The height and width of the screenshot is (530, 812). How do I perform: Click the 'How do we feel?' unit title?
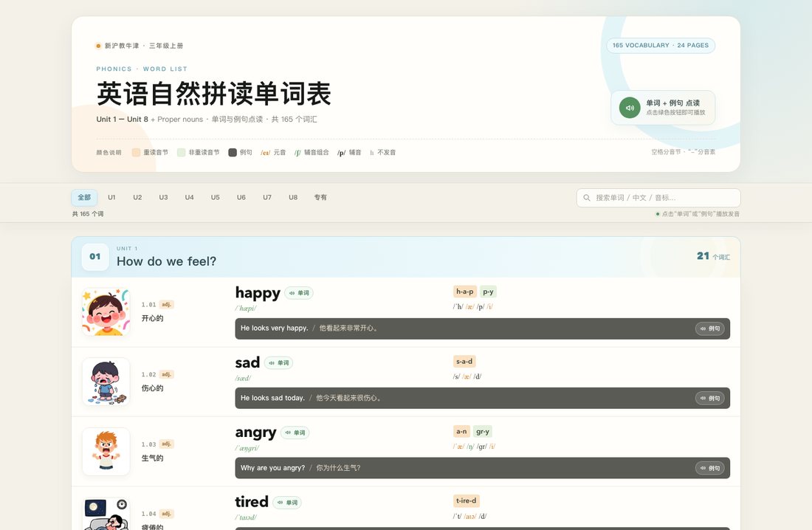click(167, 261)
